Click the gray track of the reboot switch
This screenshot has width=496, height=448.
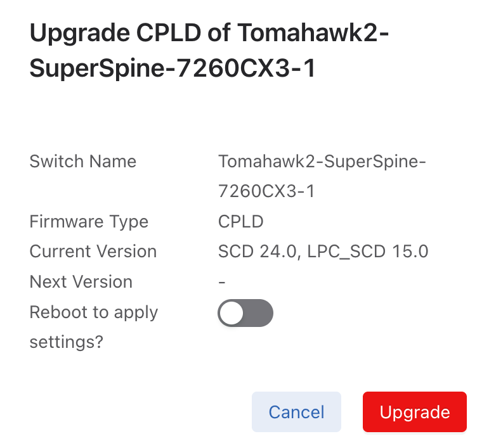coord(259,313)
